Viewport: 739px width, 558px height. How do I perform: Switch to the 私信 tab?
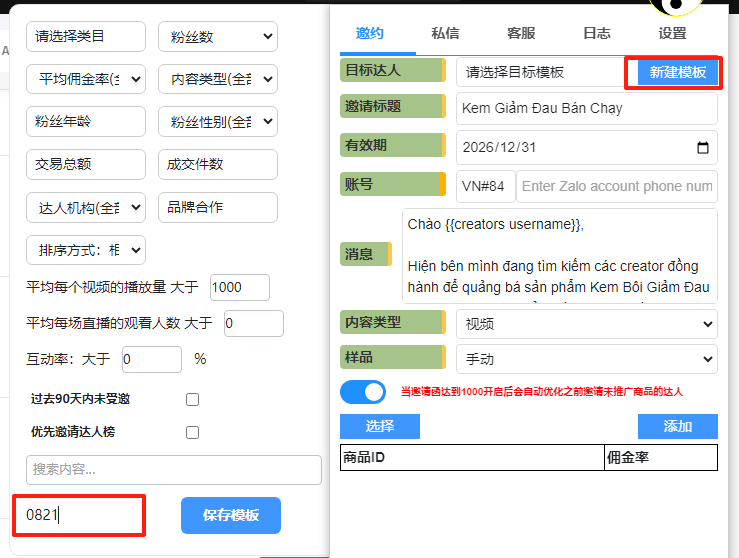(445, 33)
